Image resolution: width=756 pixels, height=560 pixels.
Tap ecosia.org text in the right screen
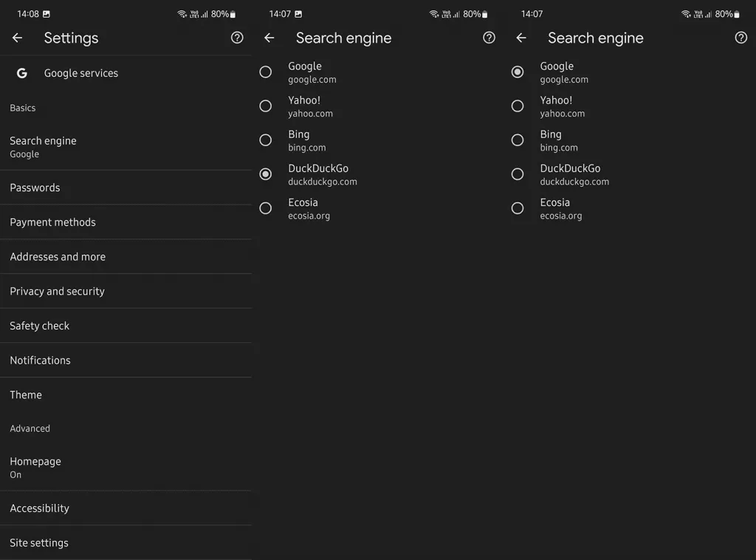pos(561,216)
